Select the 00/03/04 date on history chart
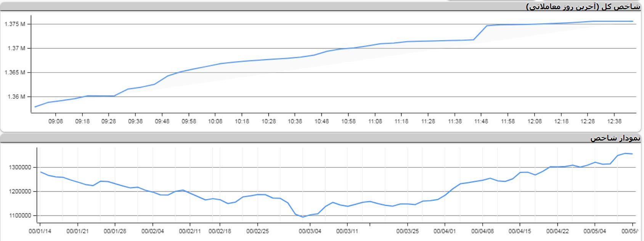Viewport: 644px width, 241px height. [310, 231]
